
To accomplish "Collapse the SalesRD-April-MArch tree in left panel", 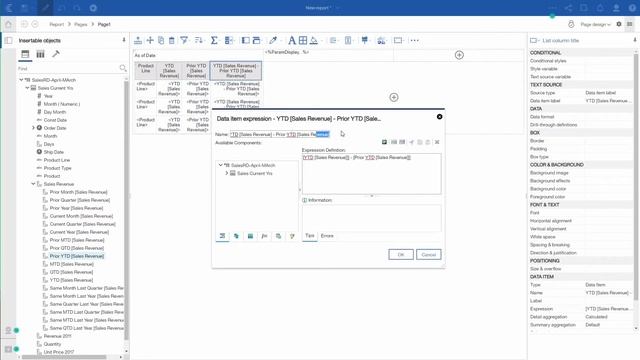I will tap(21, 80).
